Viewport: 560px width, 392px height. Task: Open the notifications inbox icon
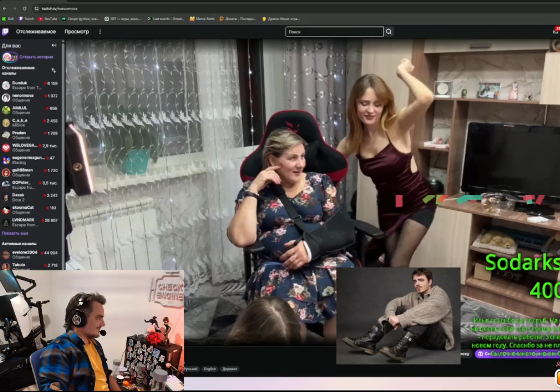click(x=555, y=31)
